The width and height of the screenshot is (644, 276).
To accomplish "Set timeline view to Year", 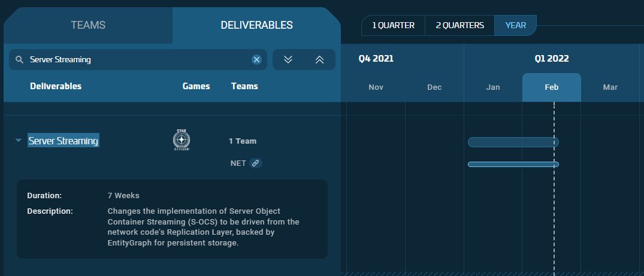I will pos(515,26).
